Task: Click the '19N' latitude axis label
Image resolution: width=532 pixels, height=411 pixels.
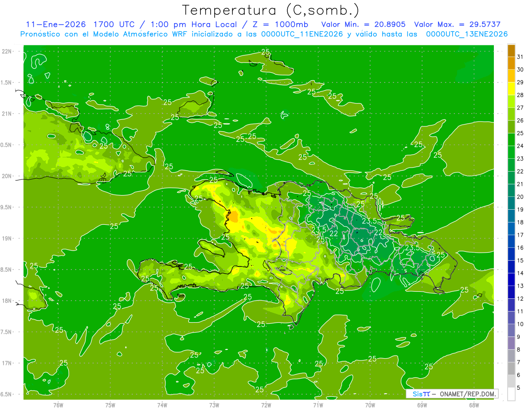Action: tap(7, 239)
